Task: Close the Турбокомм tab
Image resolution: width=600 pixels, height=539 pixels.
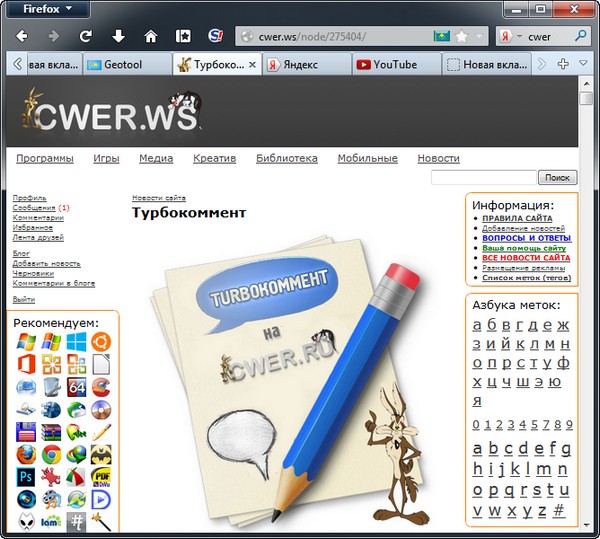Action: pyautogui.click(x=252, y=64)
